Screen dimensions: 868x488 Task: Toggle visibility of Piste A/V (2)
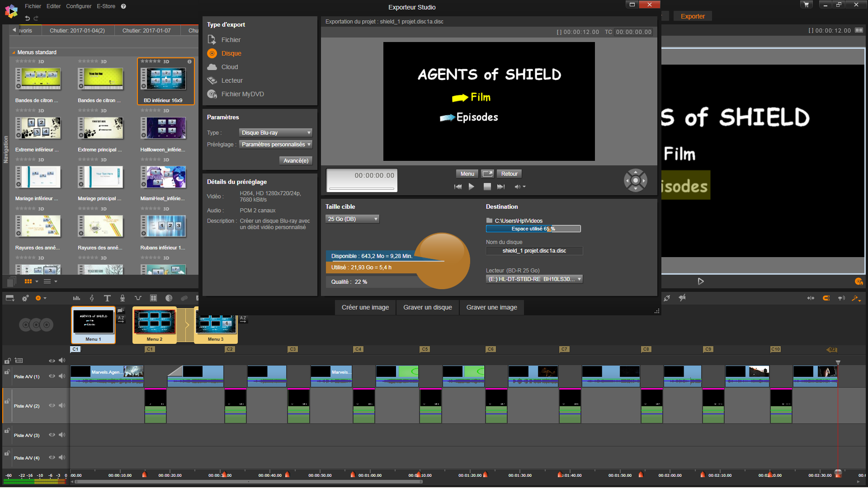coord(52,405)
